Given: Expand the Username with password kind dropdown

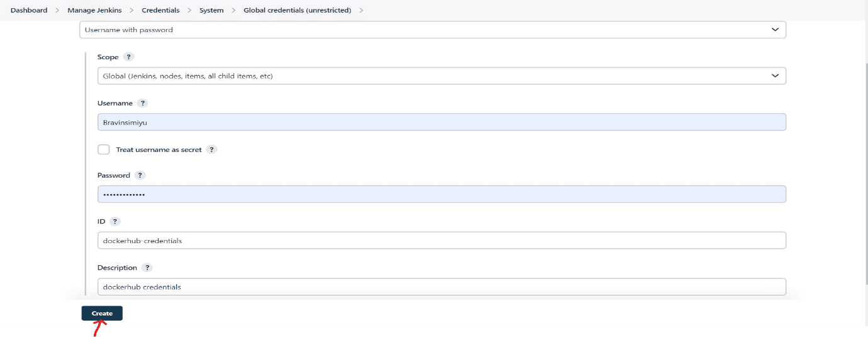Looking at the screenshot, I should coord(432,30).
